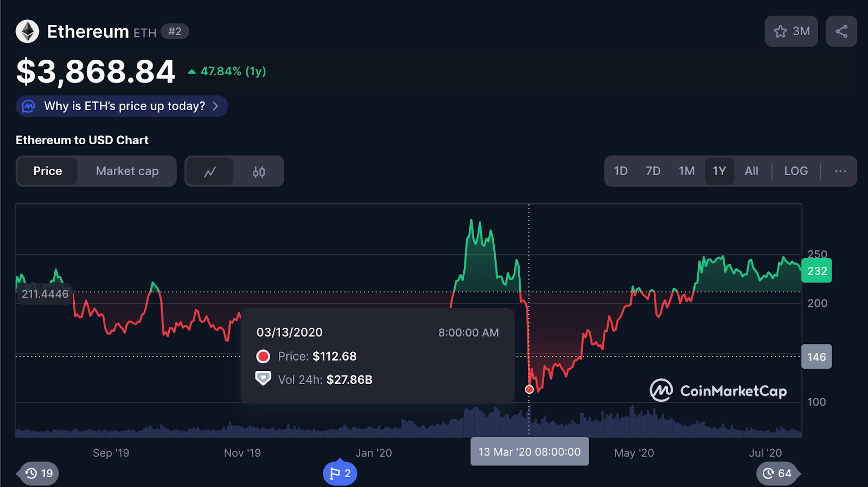Open the three-dot more options menu
Screen dimensions: 868x487
(840, 171)
